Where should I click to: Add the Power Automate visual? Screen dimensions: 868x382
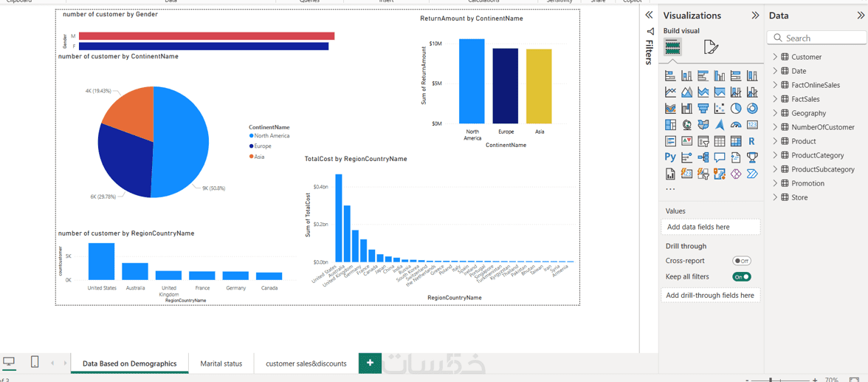[x=752, y=174]
